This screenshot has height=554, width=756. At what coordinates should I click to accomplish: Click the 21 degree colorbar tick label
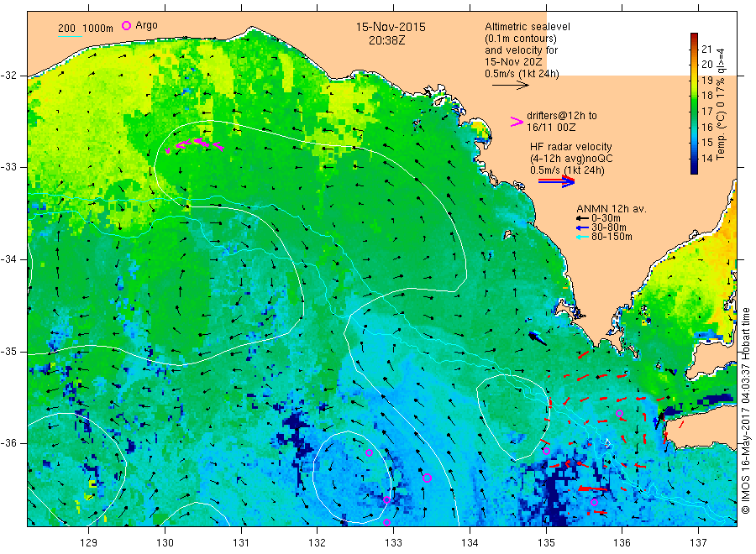(706, 49)
